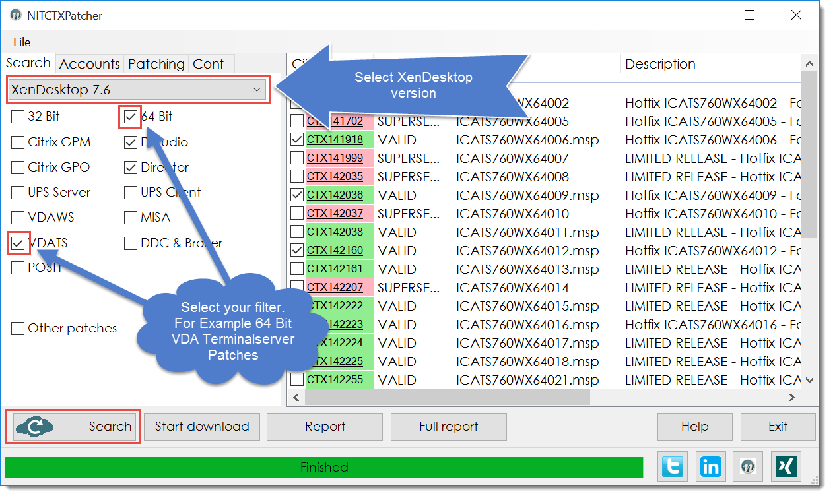Click the ICATS760WX64007 file cell
837x504 pixels.
pyautogui.click(x=512, y=158)
